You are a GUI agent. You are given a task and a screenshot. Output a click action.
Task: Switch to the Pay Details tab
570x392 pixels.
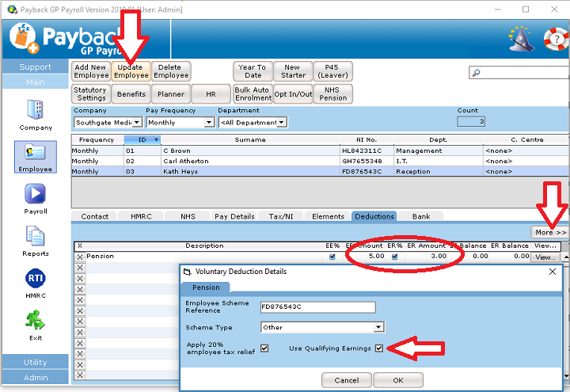(x=235, y=216)
